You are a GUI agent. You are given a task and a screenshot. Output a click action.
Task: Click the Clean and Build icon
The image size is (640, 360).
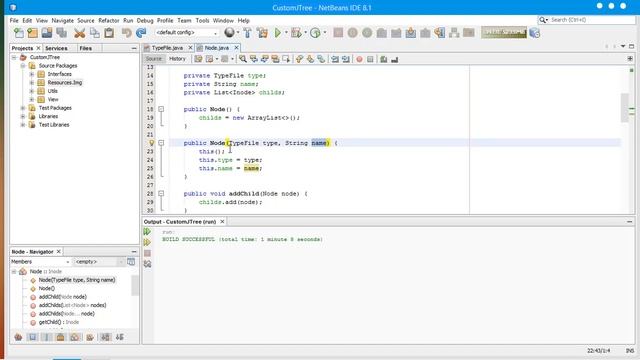[262, 33]
